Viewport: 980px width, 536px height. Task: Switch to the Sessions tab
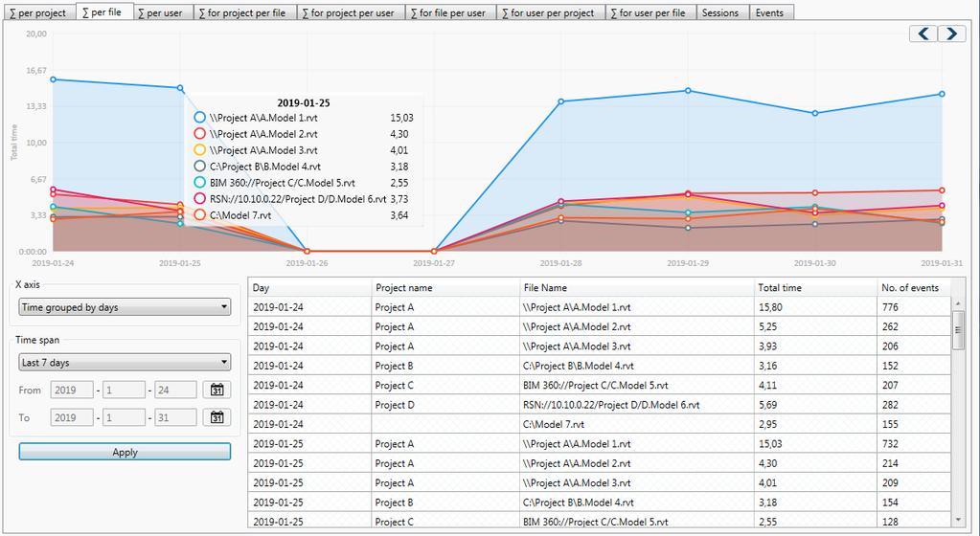[x=722, y=12]
